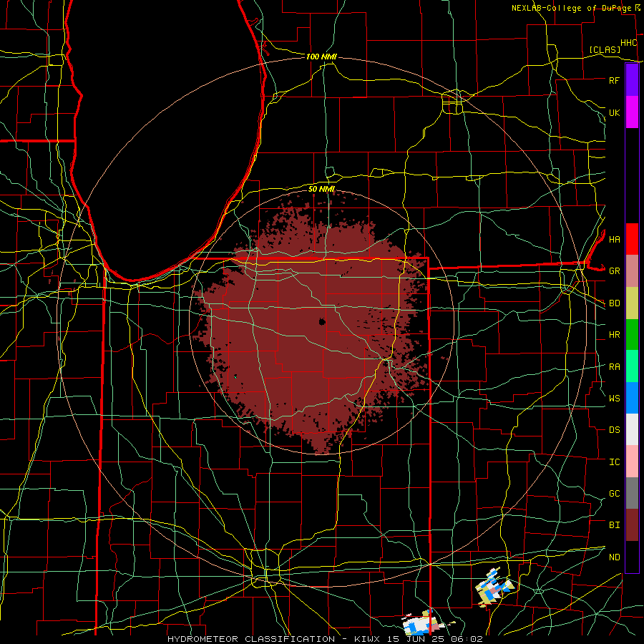Click the magenta UK legend color swatch
The height and width of the screenshot is (644, 644).
(x=632, y=112)
